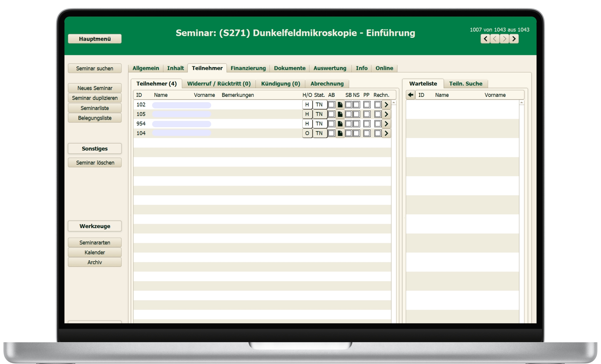The image size is (601, 364).
Task: Expand details chevron for participant 104
Action: pyautogui.click(x=386, y=133)
